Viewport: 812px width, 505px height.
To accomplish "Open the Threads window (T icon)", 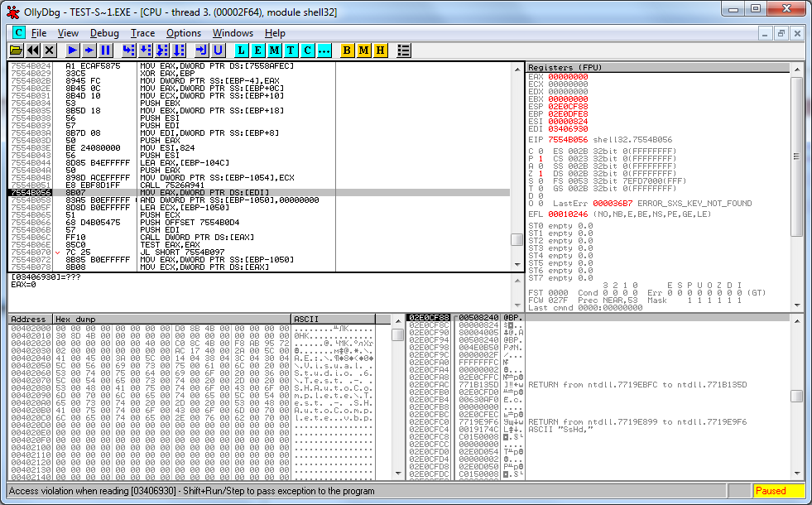I will pyautogui.click(x=291, y=50).
